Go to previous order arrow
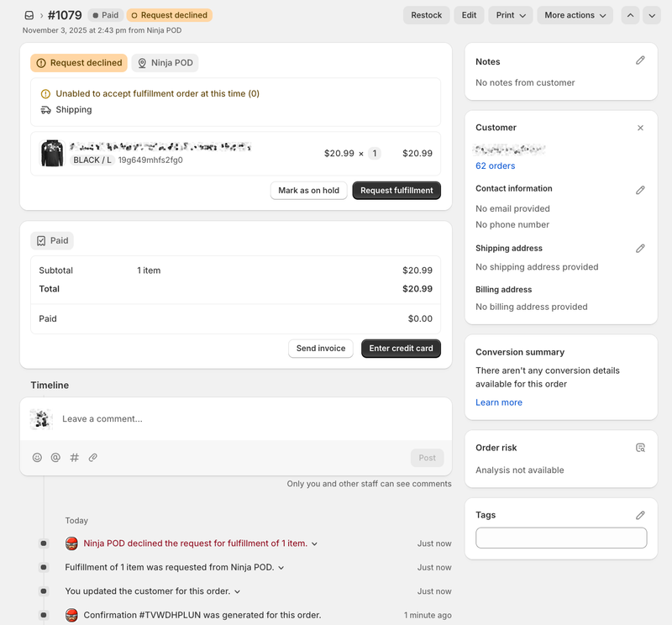The width and height of the screenshot is (672, 625). (x=629, y=15)
